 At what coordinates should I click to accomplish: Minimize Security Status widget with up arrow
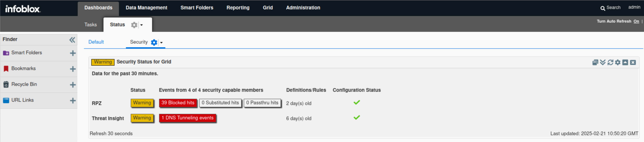click(x=625, y=62)
